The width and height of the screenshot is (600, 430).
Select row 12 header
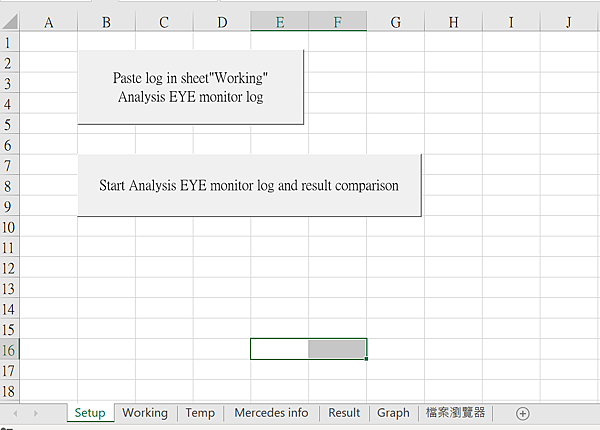click(10, 268)
